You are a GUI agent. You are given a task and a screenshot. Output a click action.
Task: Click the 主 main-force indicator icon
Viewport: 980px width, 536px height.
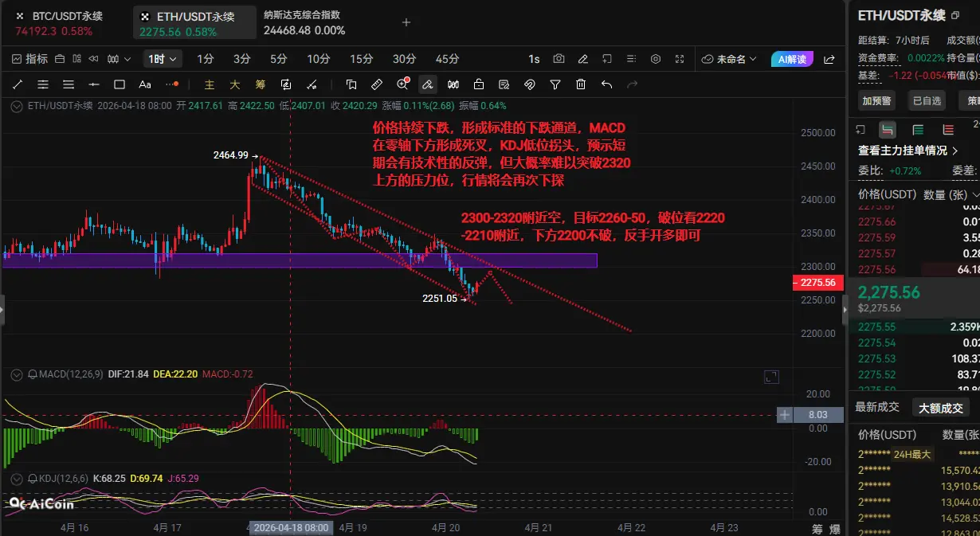coord(210,84)
